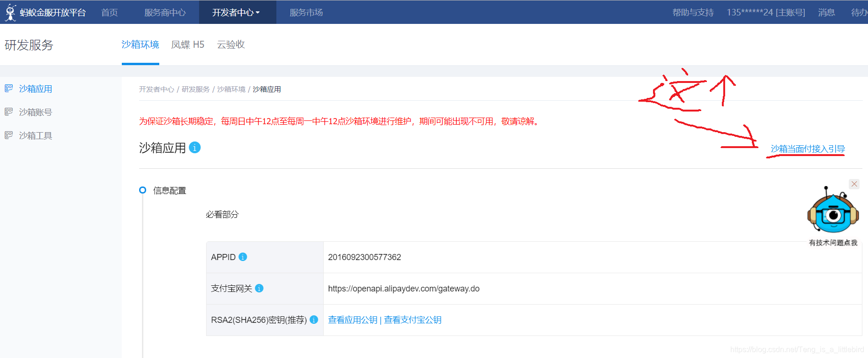
Task: Click 开发者中心 breadcrumb link
Action: (156, 89)
